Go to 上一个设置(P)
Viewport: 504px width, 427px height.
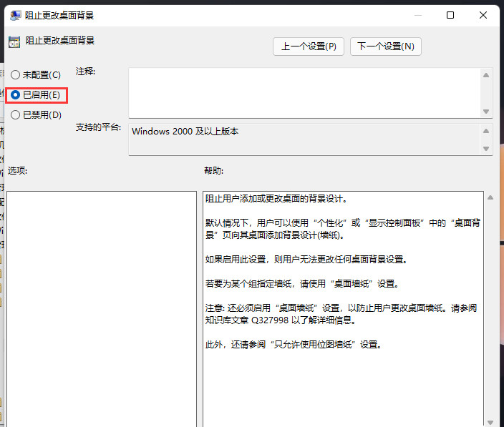point(309,46)
